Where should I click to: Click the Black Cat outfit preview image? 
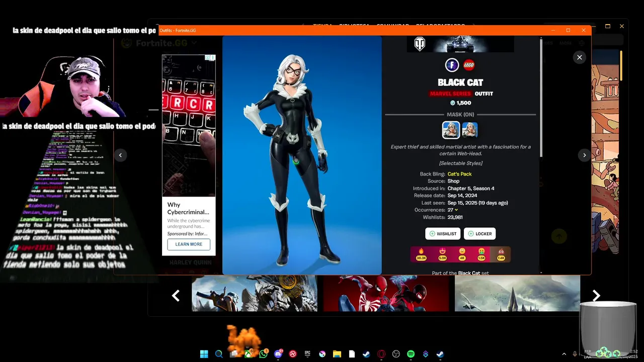coord(302,155)
